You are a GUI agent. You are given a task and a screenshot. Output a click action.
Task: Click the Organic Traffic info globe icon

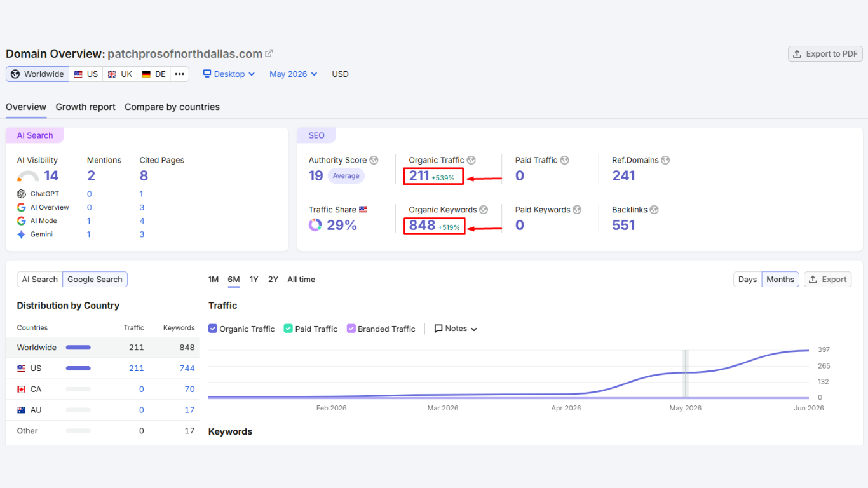coord(471,160)
